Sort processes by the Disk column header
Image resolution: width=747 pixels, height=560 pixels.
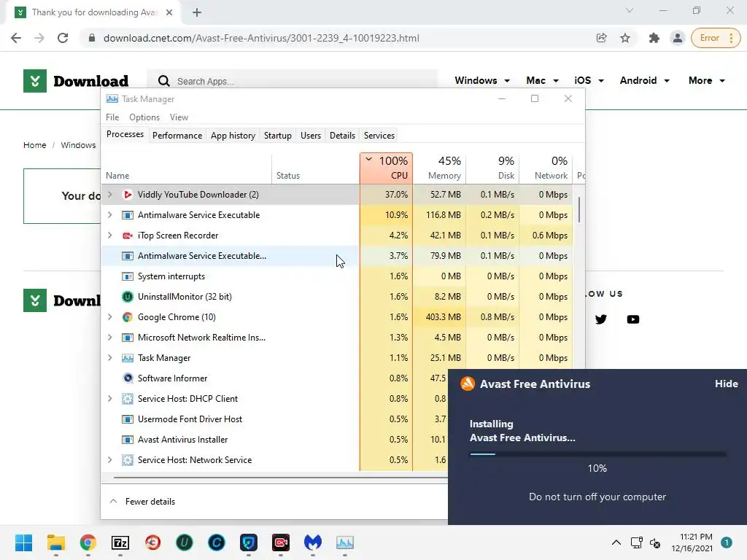pos(492,168)
